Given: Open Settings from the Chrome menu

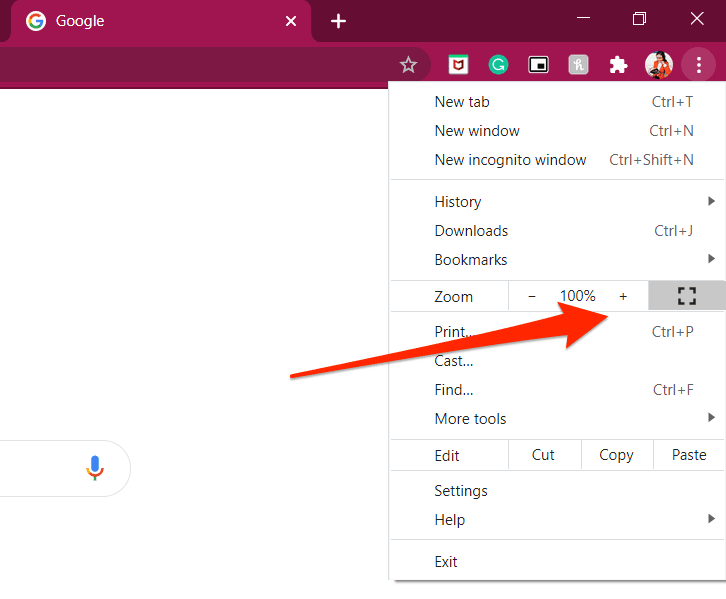Looking at the screenshot, I should click(557, 491).
